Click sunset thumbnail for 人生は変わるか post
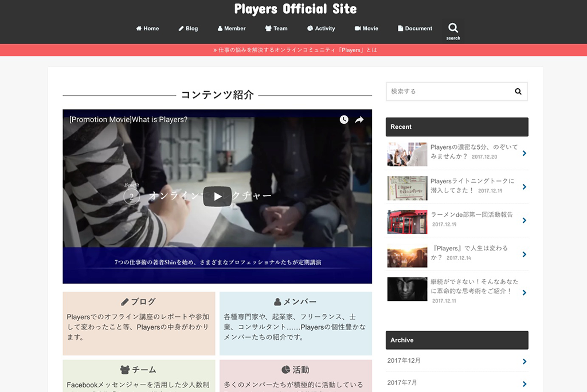The image size is (587, 392). click(x=407, y=256)
